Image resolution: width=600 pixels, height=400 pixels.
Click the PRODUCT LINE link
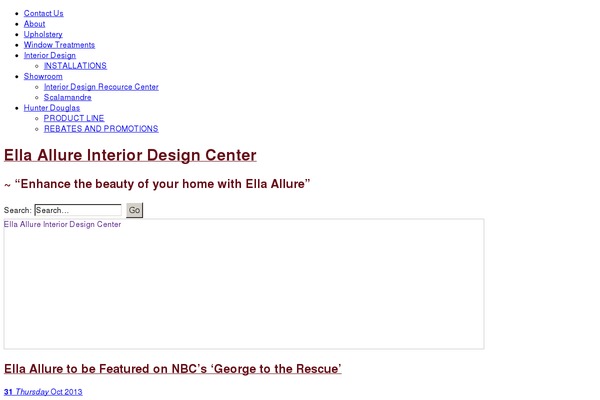coord(74,118)
